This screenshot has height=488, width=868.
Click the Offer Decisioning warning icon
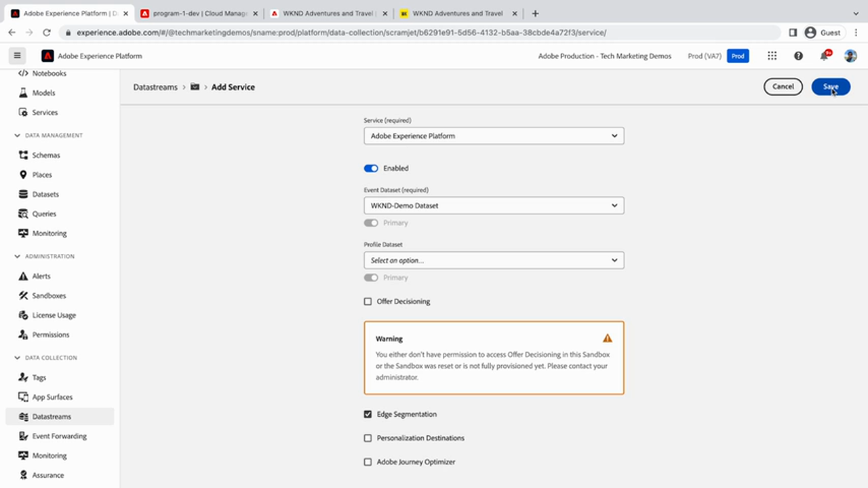pyautogui.click(x=608, y=338)
